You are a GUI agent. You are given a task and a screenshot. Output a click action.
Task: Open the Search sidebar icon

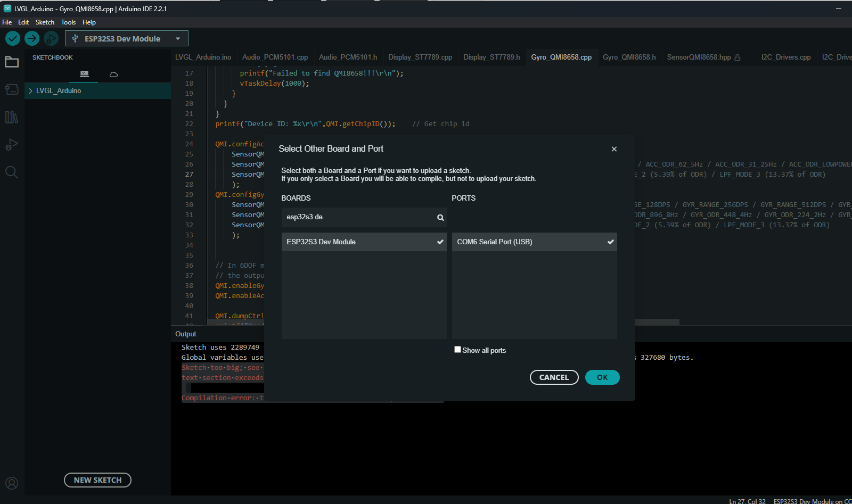click(12, 172)
